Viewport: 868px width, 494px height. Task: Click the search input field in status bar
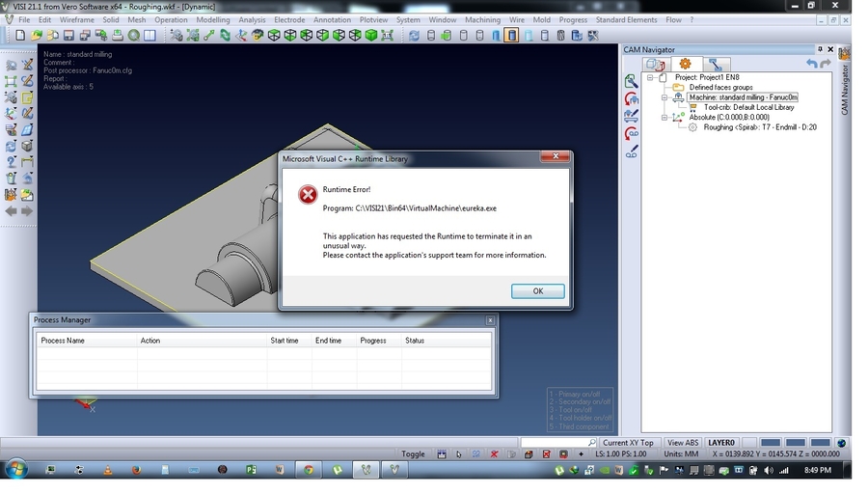(554, 443)
